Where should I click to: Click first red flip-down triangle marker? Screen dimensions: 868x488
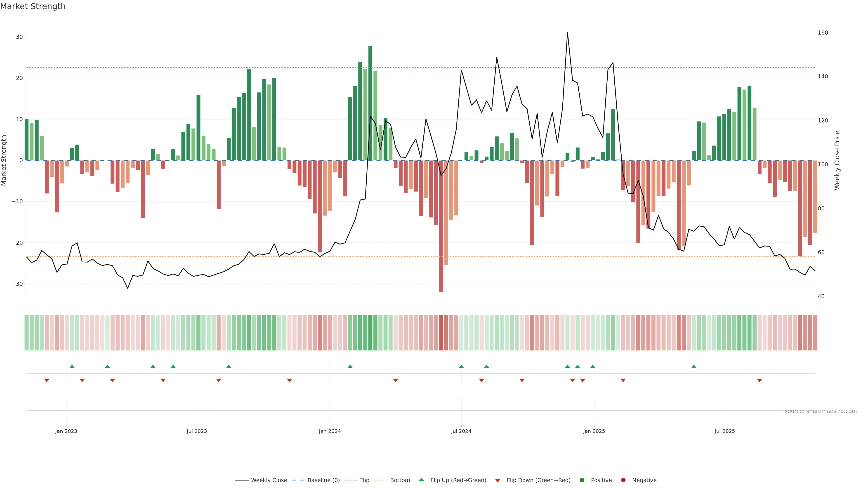[x=47, y=380]
